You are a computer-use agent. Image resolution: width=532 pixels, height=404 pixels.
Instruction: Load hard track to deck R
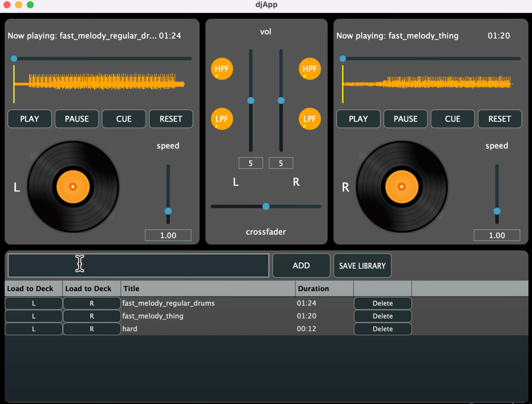click(92, 329)
